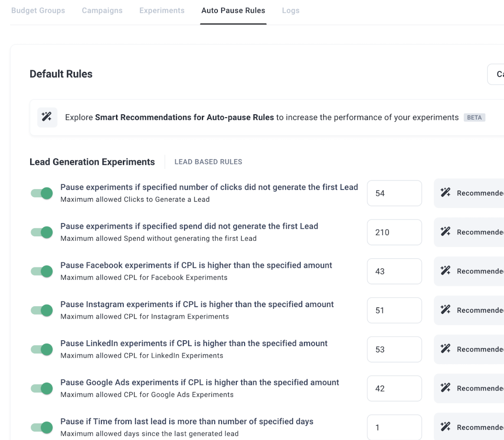
Task: Open the Logs tab
Action: click(291, 11)
